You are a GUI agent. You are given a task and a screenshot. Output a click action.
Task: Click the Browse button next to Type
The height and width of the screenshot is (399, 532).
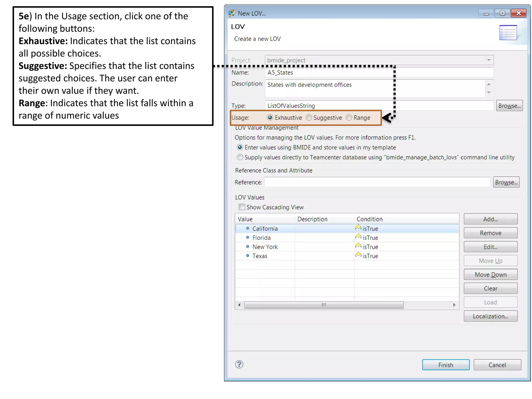[x=509, y=106]
